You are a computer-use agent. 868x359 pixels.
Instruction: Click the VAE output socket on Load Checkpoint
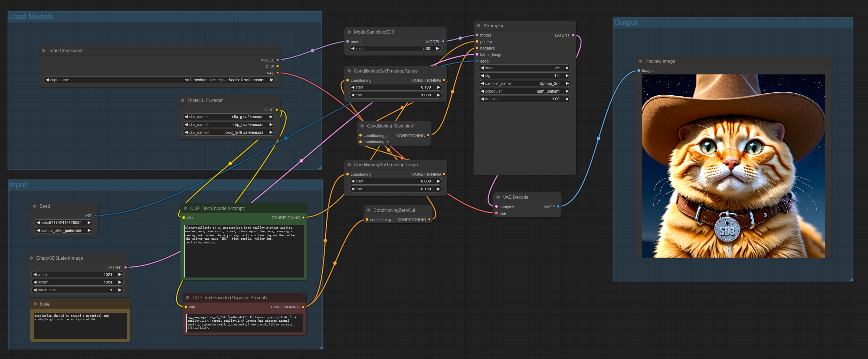point(277,73)
